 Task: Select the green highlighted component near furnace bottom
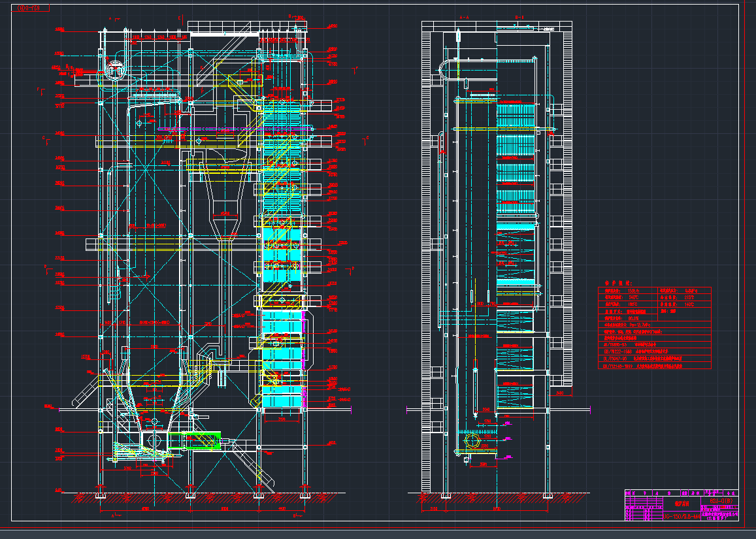point(201,440)
